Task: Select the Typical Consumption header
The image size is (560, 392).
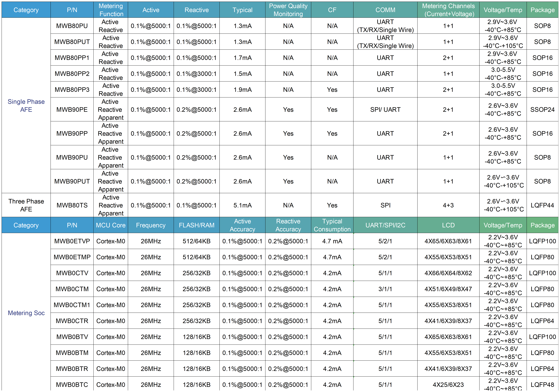Action: (332, 225)
